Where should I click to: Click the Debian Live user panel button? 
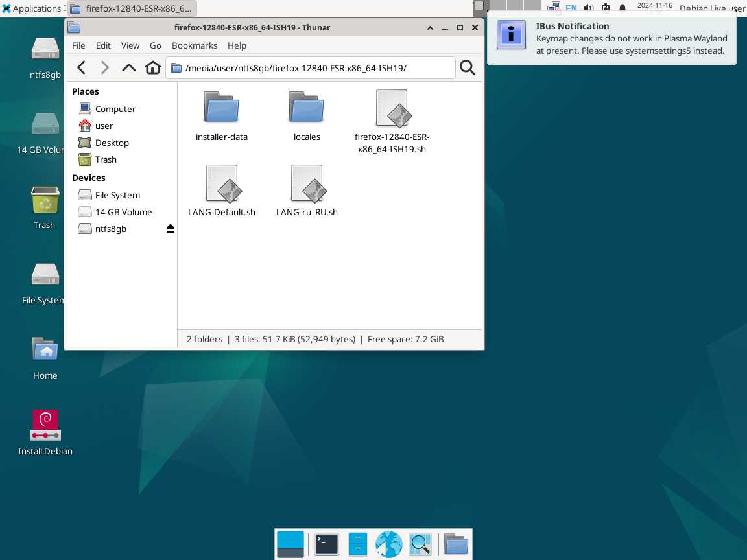pyautogui.click(x=712, y=8)
